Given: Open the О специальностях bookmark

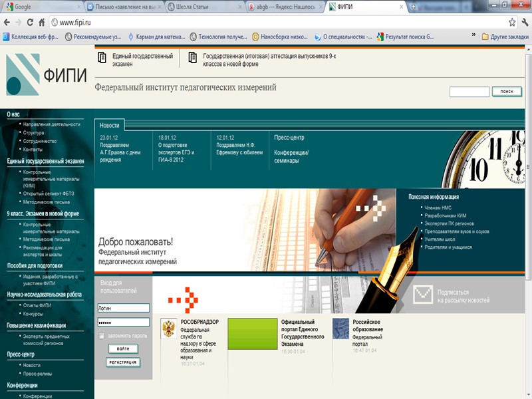Looking at the screenshot, I should [x=343, y=37].
